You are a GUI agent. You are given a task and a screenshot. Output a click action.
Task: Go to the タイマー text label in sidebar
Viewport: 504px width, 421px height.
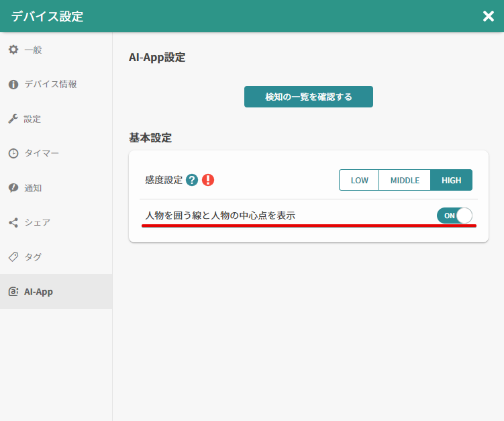pyautogui.click(x=42, y=154)
